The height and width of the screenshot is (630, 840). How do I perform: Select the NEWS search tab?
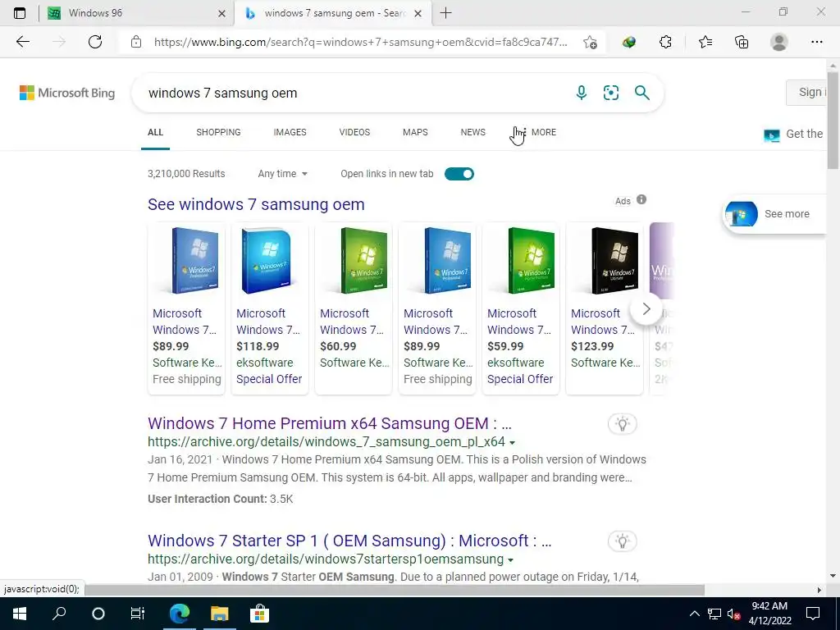click(473, 132)
